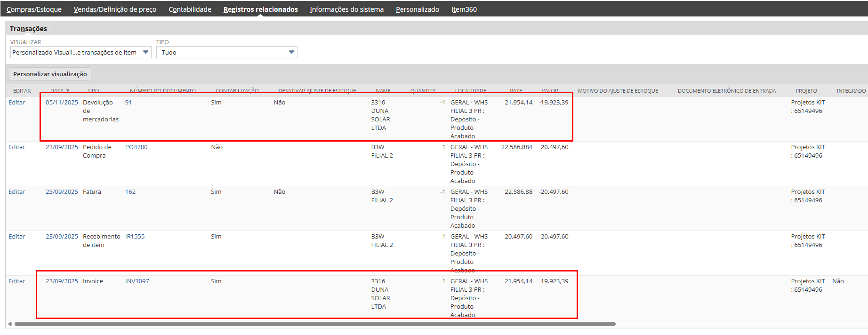The height and width of the screenshot is (335, 868).
Task: Click the scroll-left arrow at the table bottom
Action: (x=10, y=324)
